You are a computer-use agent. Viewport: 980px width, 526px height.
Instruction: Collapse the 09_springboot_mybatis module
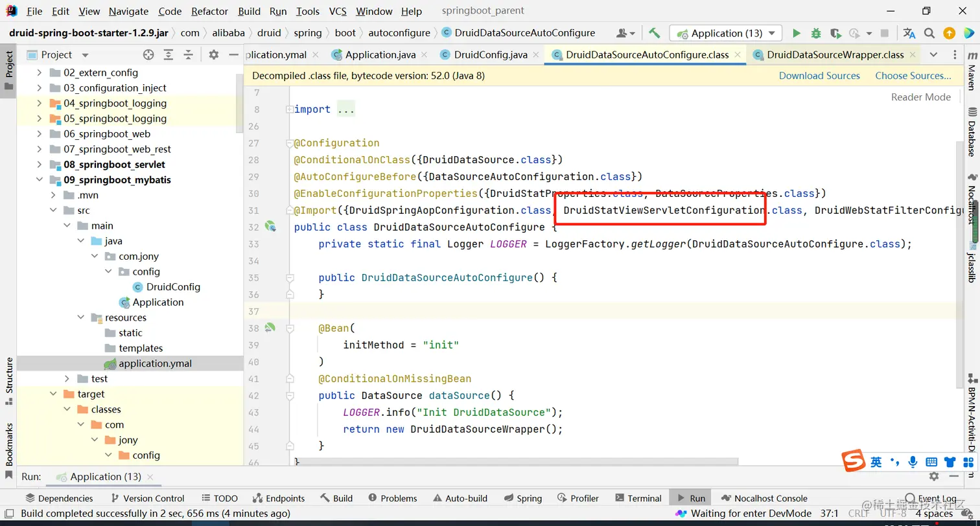point(40,180)
